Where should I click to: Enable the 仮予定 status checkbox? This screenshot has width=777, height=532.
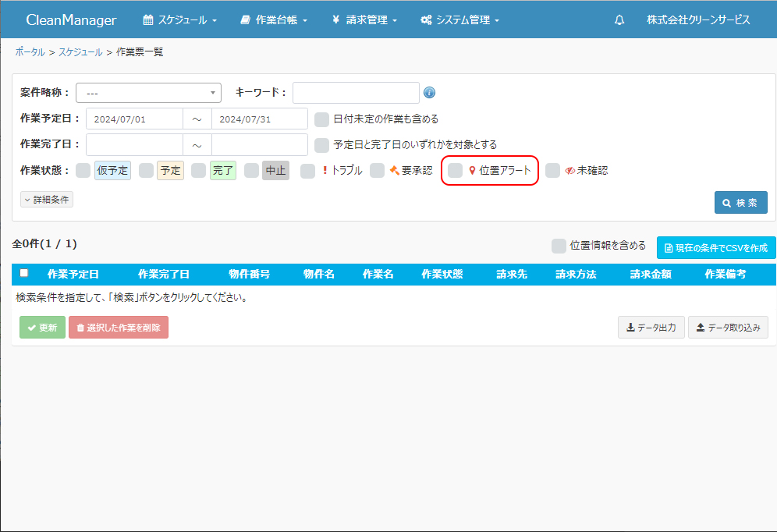click(83, 171)
